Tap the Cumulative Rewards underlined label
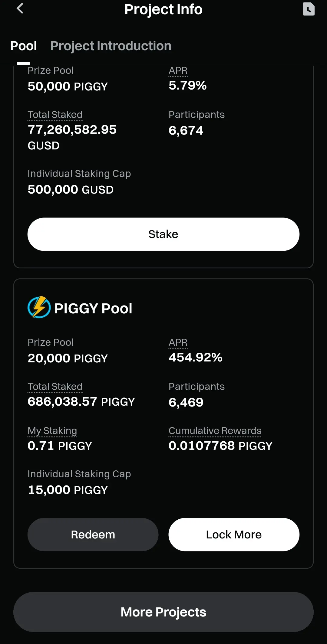The height and width of the screenshot is (644, 327). click(x=215, y=431)
